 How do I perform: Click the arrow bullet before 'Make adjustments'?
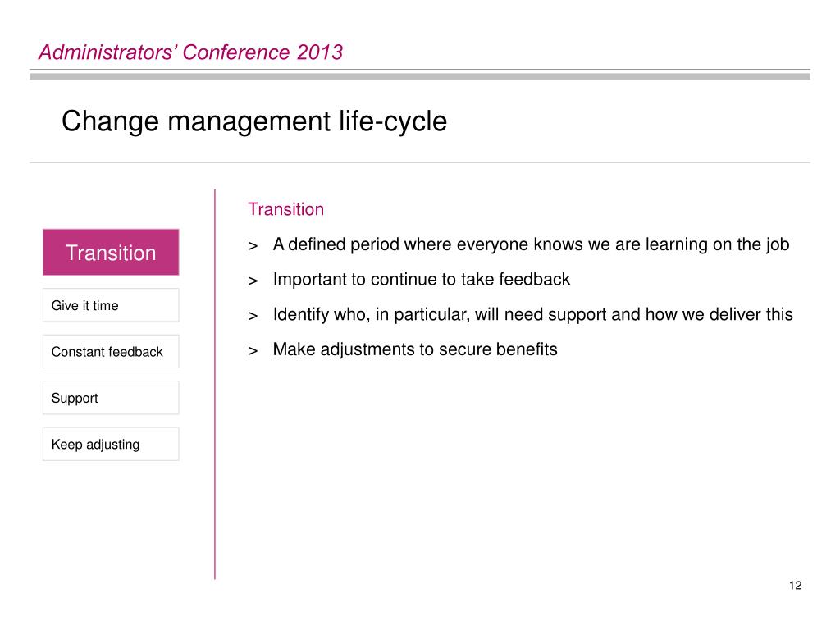click(253, 351)
